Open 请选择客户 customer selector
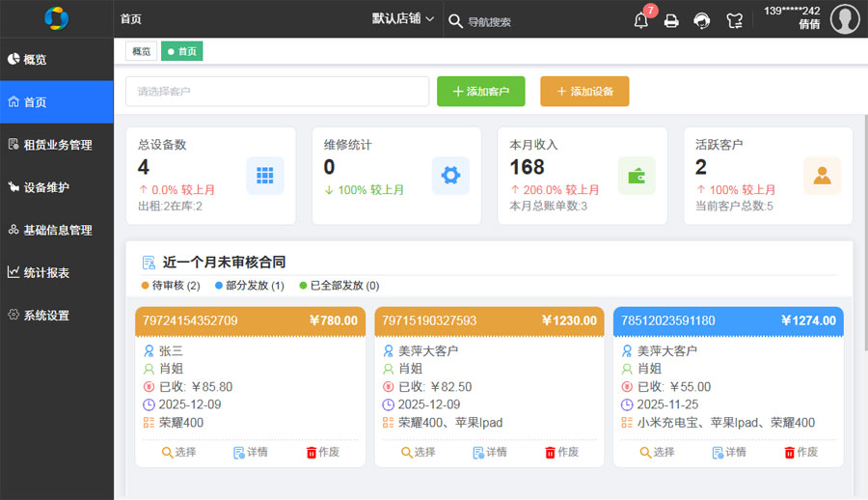The image size is (868, 500). [x=278, y=91]
